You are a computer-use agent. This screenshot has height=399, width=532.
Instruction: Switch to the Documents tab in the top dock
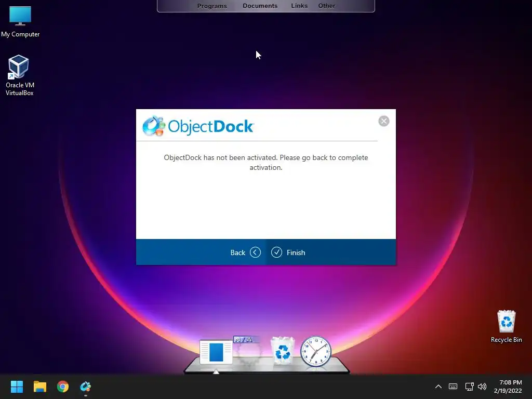coord(260,6)
